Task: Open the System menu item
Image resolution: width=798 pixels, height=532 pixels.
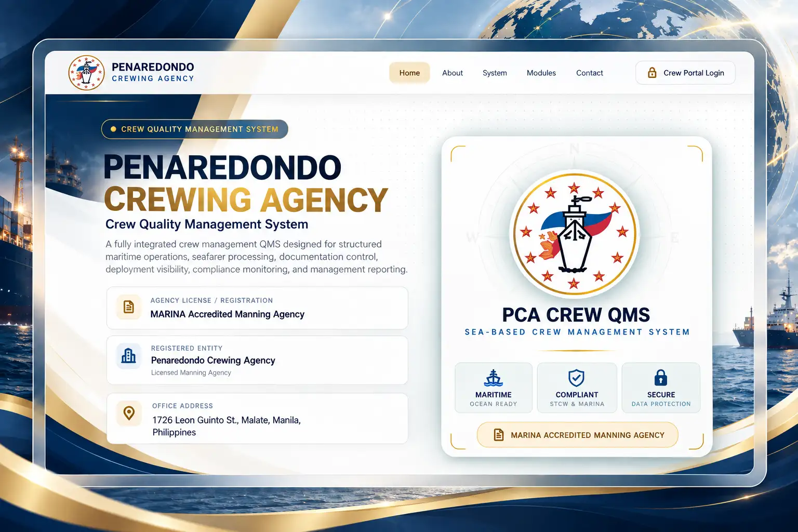Action: 495,73
